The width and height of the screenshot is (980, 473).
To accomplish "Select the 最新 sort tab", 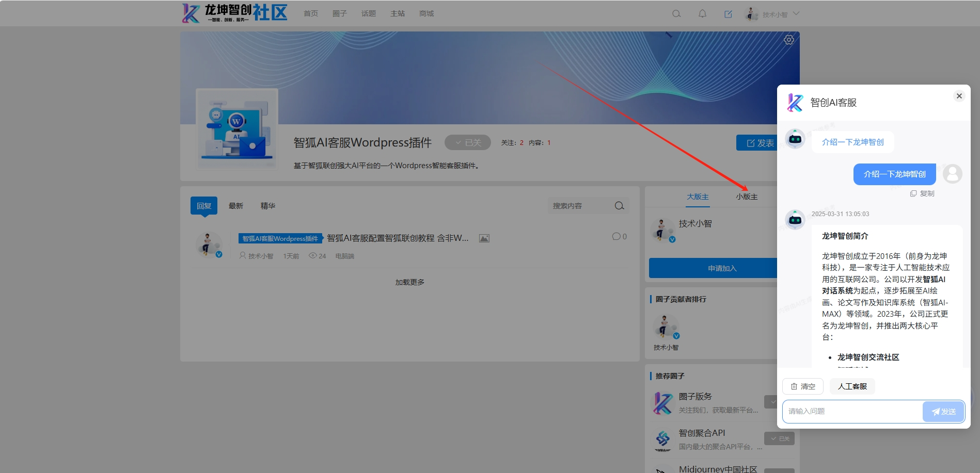I will coord(236,206).
